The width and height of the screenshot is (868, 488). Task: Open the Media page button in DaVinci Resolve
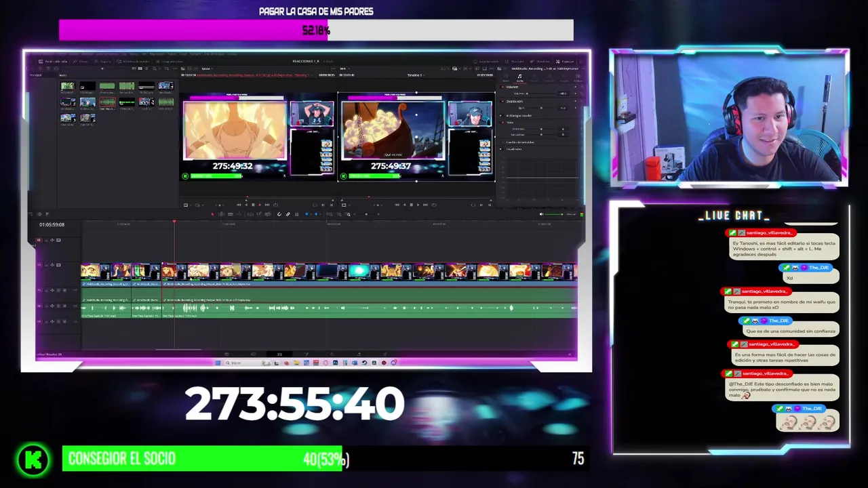[226, 354]
